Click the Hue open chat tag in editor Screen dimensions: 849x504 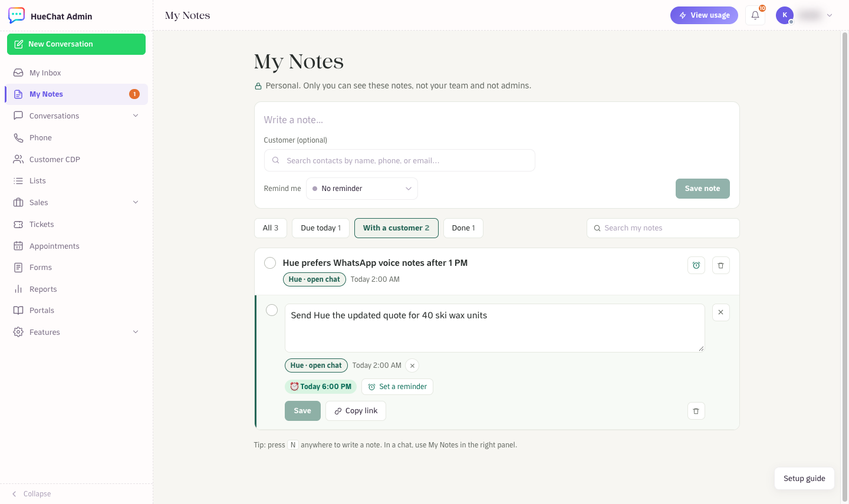(316, 365)
